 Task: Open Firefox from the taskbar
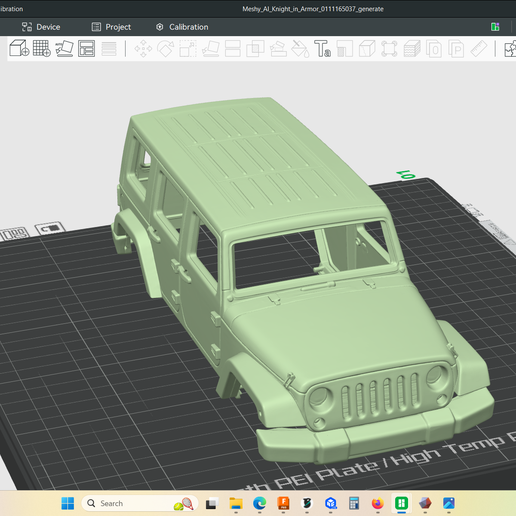click(x=378, y=503)
